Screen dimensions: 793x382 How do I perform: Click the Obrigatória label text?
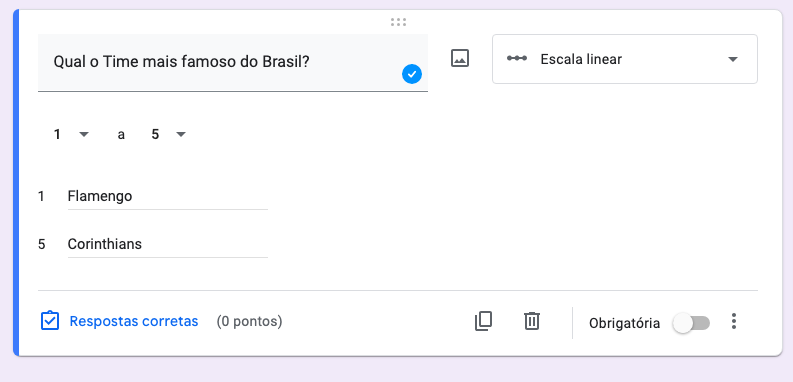pos(624,323)
